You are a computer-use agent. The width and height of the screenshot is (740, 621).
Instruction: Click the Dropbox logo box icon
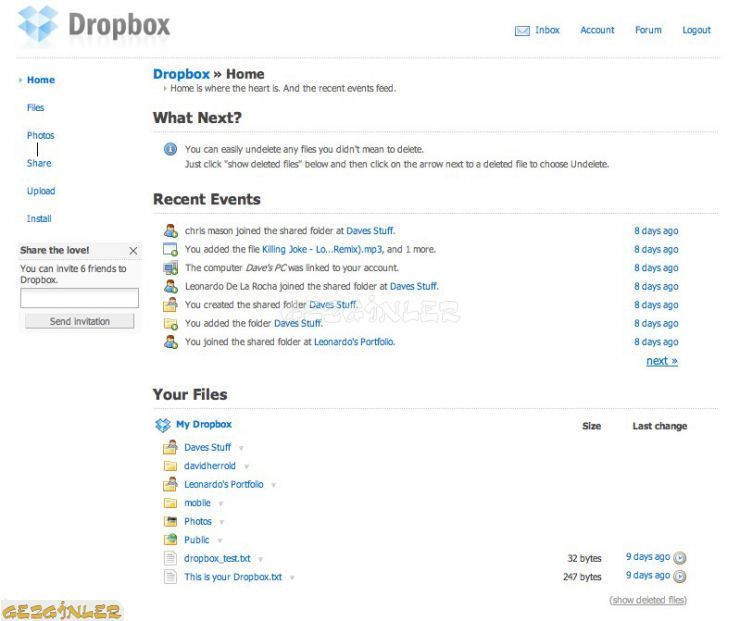(x=39, y=25)
